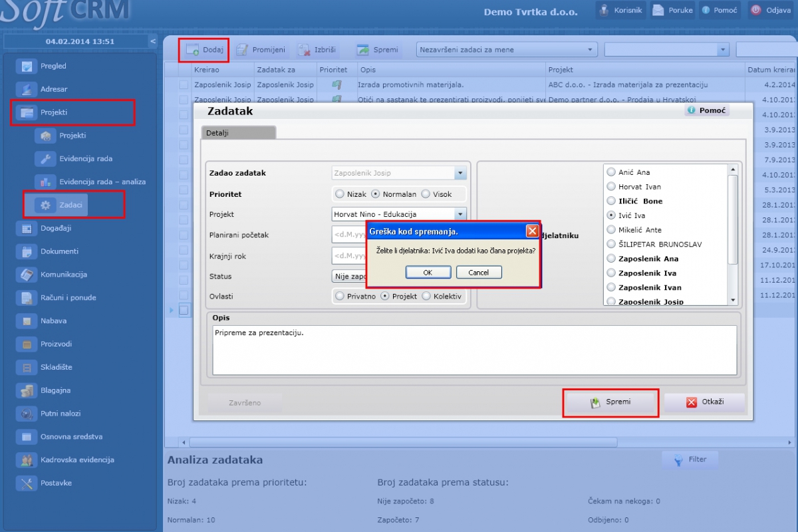798x532 pixels.
Task: Click the horizontal scrollbar under task table
Action: point(402,442)
